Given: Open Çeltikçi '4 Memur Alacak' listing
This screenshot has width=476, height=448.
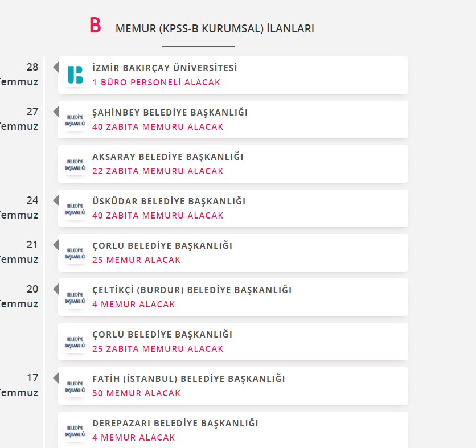Looking at the screenshot, I should click(x=134, y=305).
